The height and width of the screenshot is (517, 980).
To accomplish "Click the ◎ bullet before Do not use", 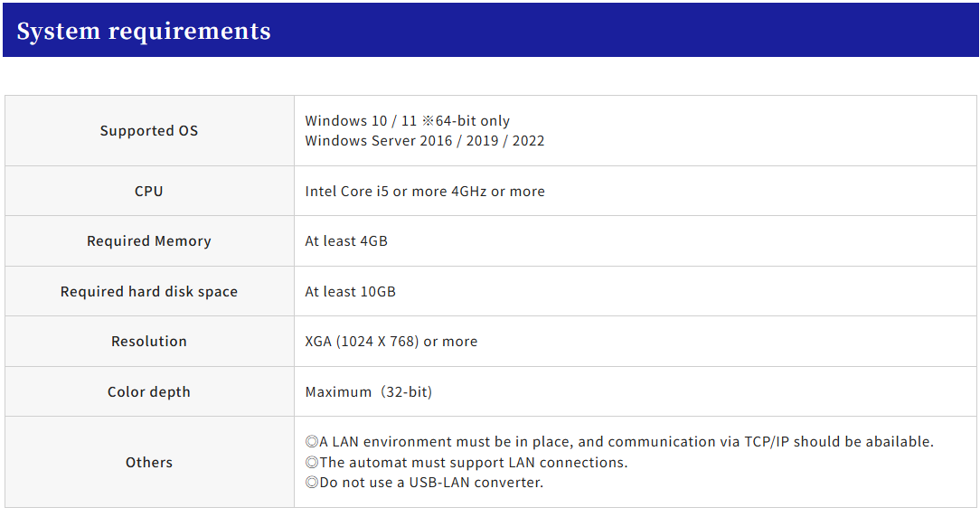I will [x=312, y=482].
